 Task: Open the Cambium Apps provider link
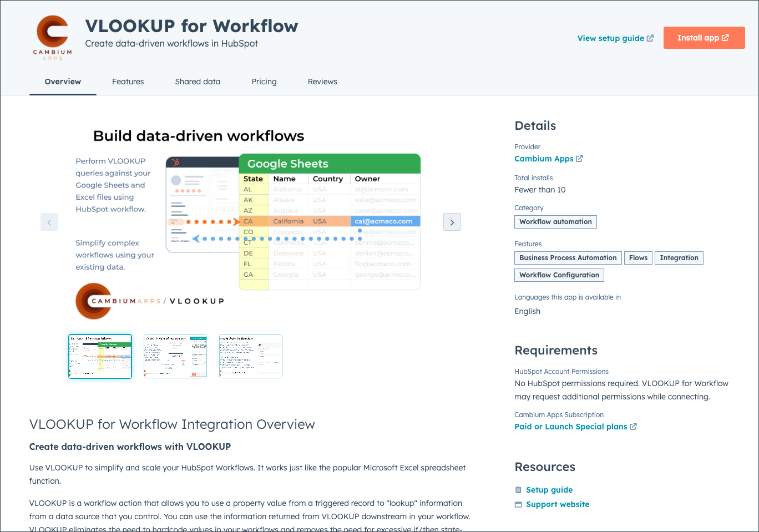549,159
